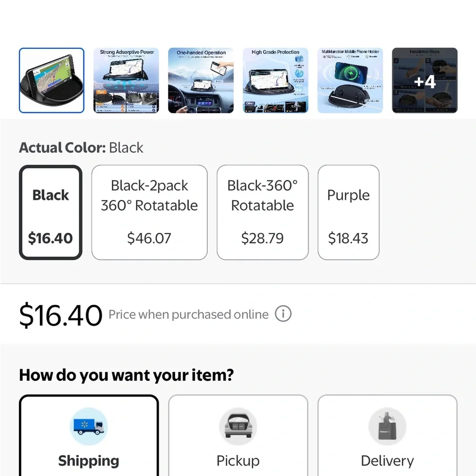Click the $16.40 main price
Screen dimensions: 476x476
[61, 315]
